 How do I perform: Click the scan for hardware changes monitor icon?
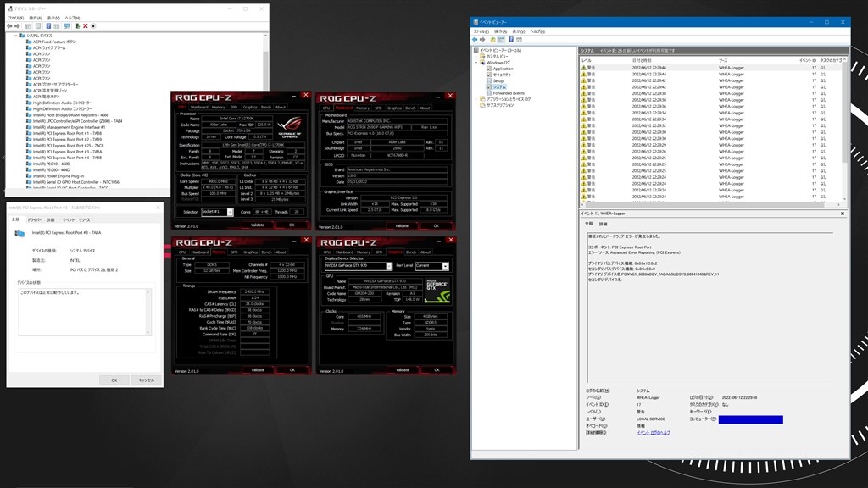click(67, 26)
